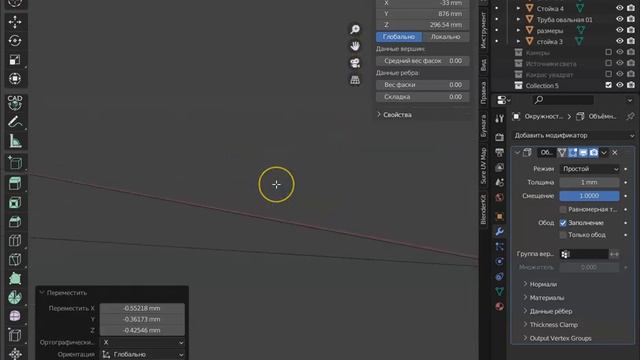The height and width of the screenshot is (360, 640).
Task: Click the pan view hand icon
Action: tap(355, 46)
